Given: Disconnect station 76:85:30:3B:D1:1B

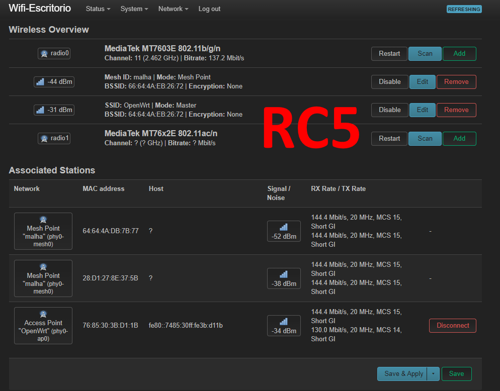Looking at the screenshot, I should (x=453, y=326).
